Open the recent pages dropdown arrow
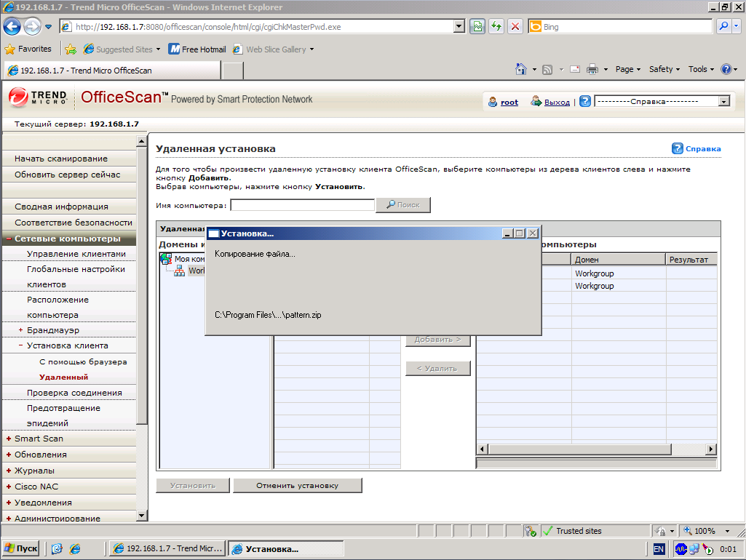Screen dimensions: 746x560 [x=49, y=27]
